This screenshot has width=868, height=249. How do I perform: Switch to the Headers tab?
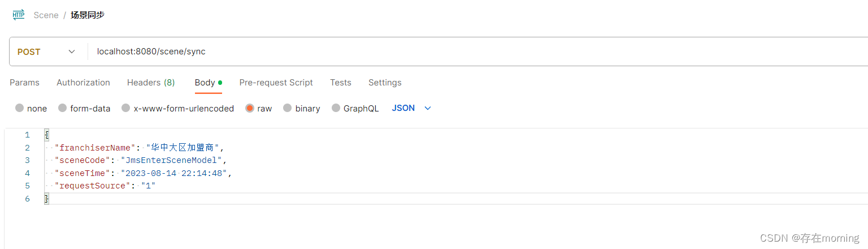(150, 83)
